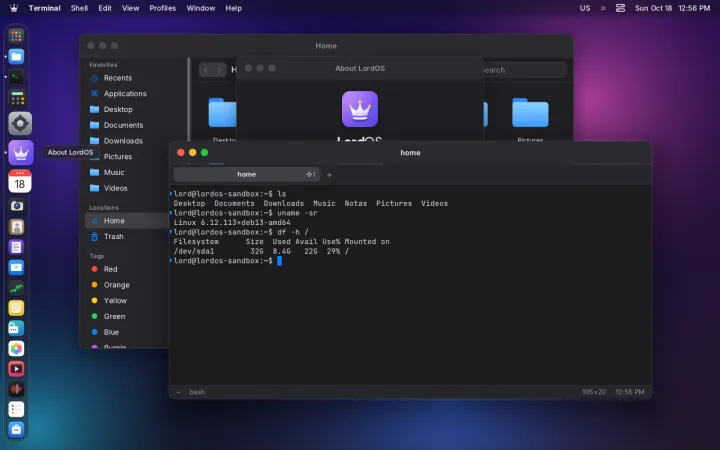Screen dimensions: 720x450
Task: Open the control center icon in the menu bar
Action: pyautogui.click(x=620, y=8)
